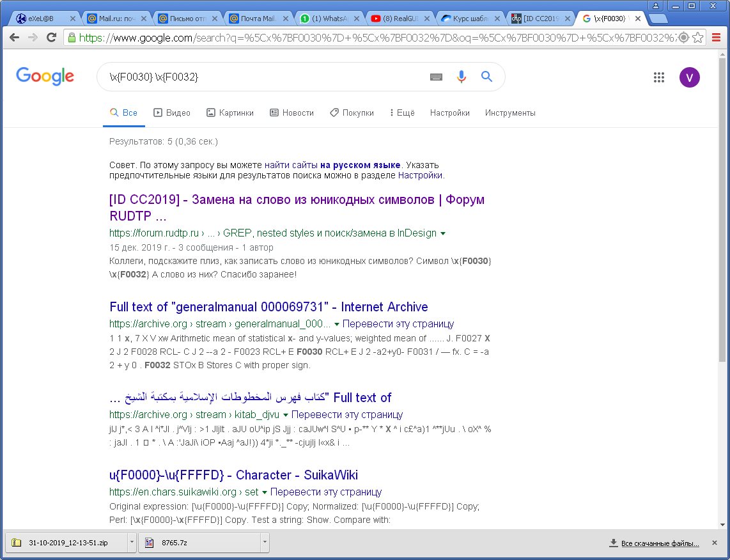The width and height of the screenshot is (730, 560).
Task: Navigate back with the back arrow
Action: (14, 38)
